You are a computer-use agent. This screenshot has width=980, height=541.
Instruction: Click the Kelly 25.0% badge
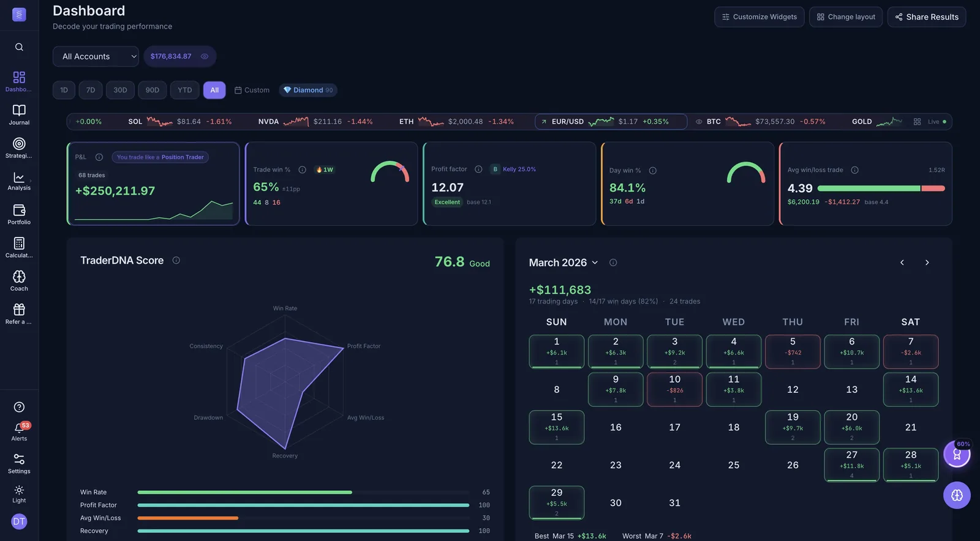[x=513, y=170]
